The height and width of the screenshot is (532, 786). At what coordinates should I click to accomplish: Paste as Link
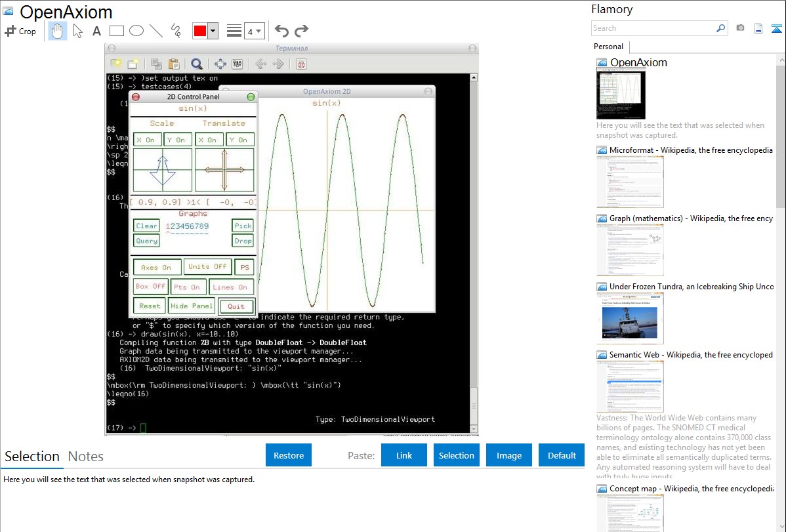(x=404, y=455)
